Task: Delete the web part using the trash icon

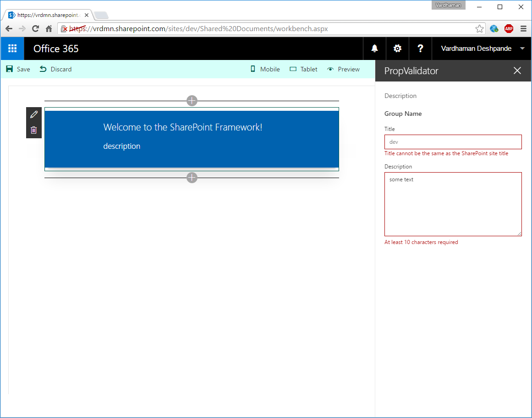Action: click(33, 130)
